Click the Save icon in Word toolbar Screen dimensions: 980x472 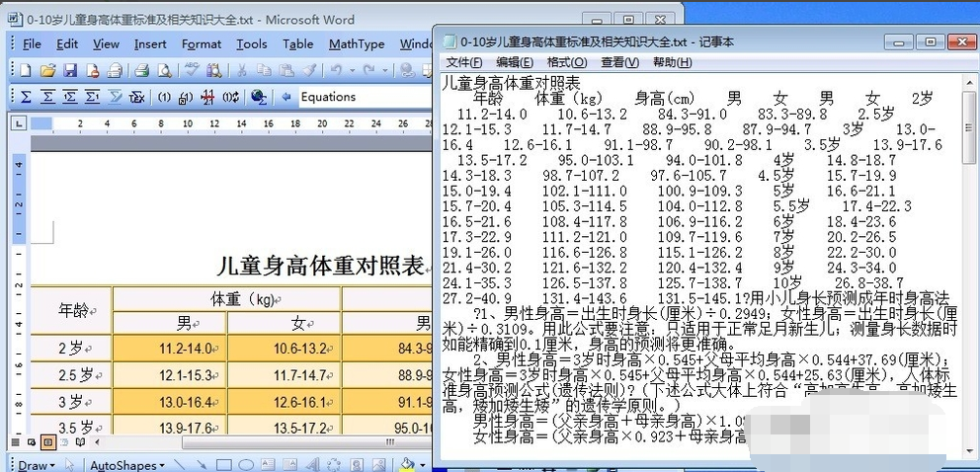pos(70,70)
